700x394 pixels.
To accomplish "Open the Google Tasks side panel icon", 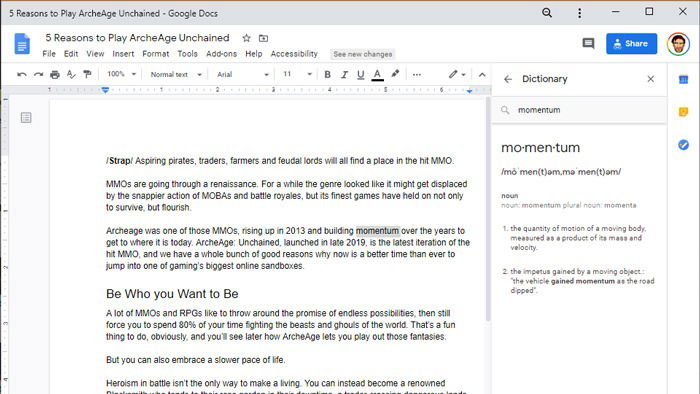I will coord(683,145).
